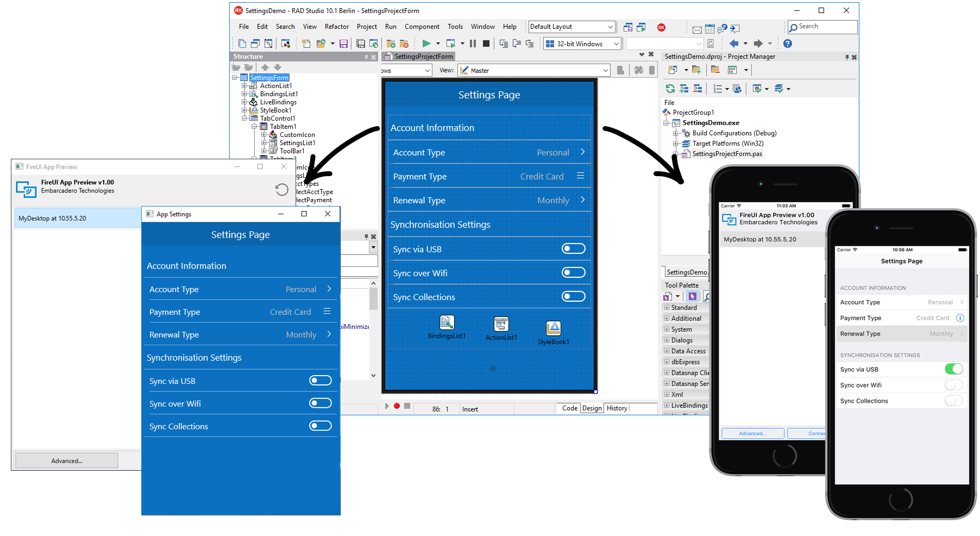980x536 pixels.
Task: Click the Save All icon in toolbar
Action: [360, 43]
